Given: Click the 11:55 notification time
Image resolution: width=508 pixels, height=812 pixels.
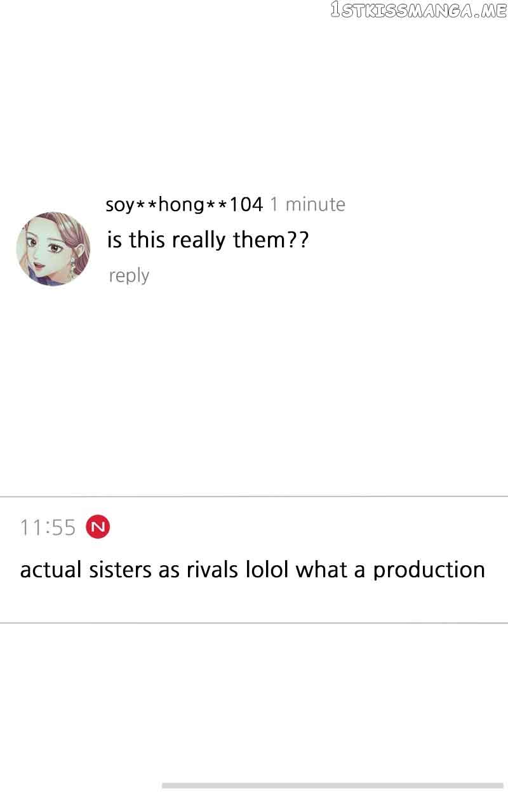Looking at the screenshot, I should click(48, 527).
